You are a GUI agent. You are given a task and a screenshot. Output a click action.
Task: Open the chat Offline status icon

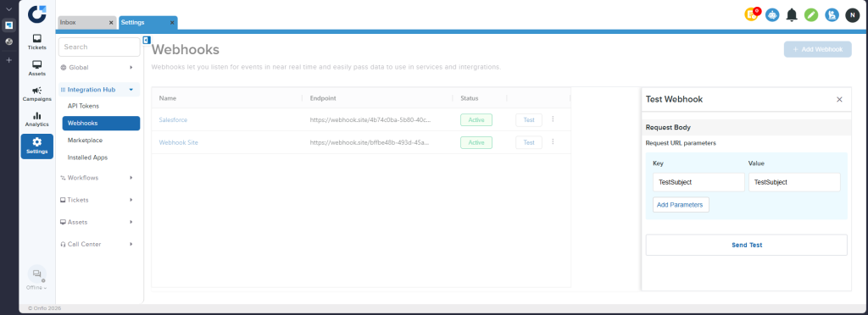pyautogui.click(x=37, y=274)
